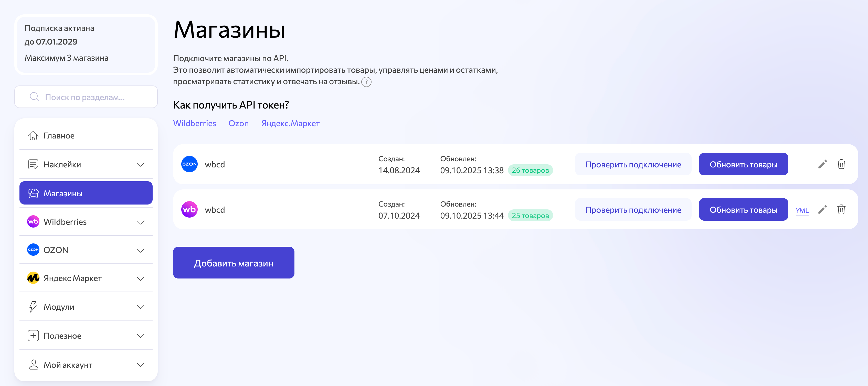868x386 pixels.
Task: Expand the OZON sidebar section
Action: (141, 250)
